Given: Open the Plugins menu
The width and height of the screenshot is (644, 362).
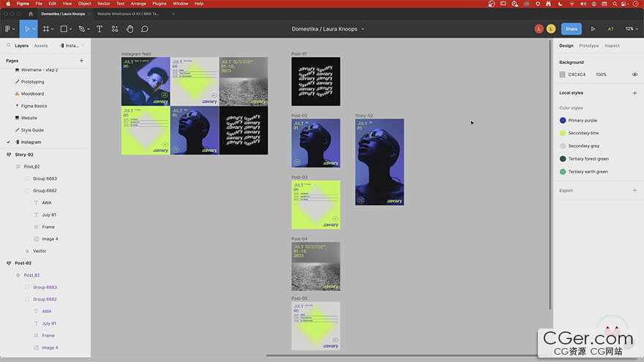Looking at the screenshot, I should [x=160, y=4].
